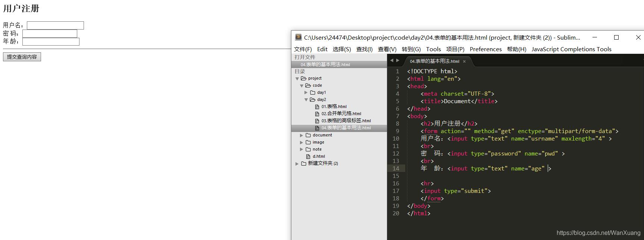Collapse the project folder arrow
This screenshot has height=240, width=644.
(x=297, y=79)
